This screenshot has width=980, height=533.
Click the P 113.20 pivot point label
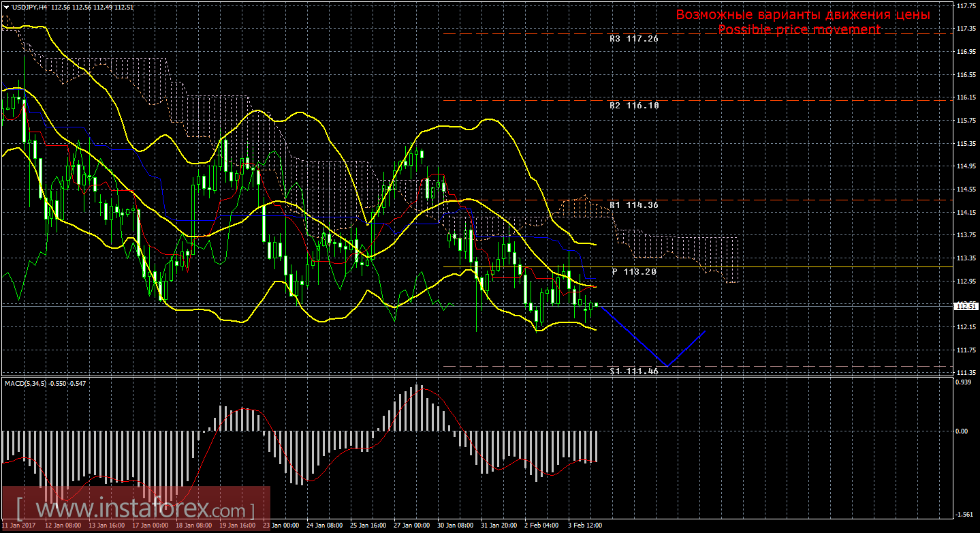(x=633, y=271)
